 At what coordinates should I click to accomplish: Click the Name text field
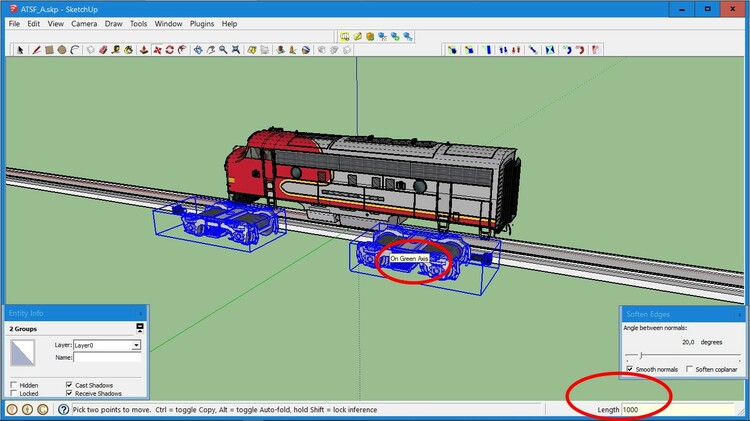click(107, 357)
